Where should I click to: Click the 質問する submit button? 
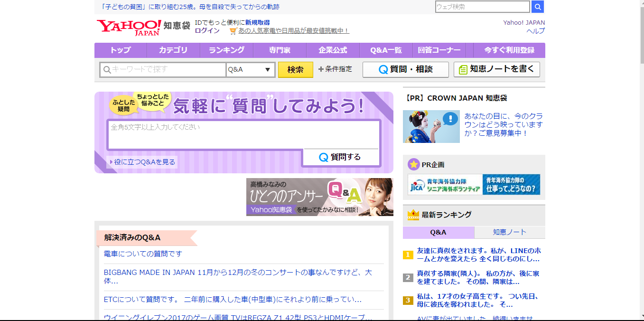click(341, 157)
